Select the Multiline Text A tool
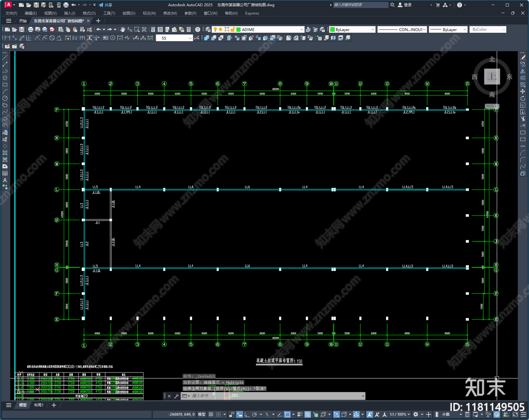 (x=5, y=180)
